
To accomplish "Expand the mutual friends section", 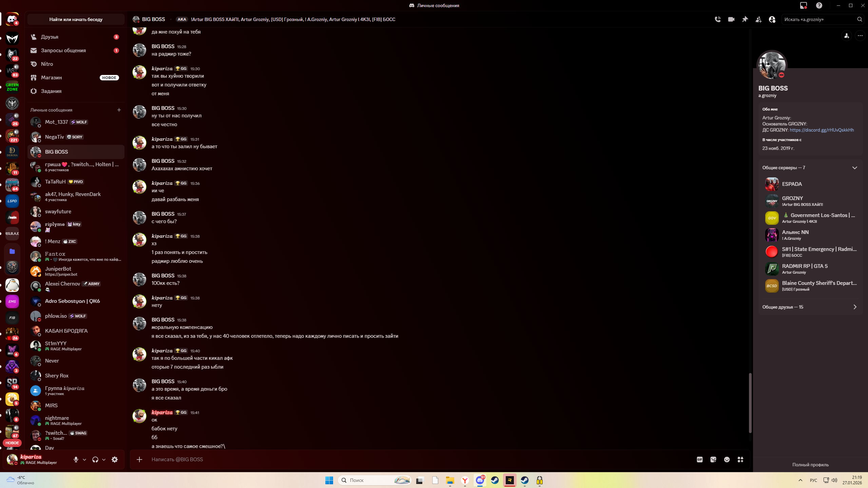I will (x=854, y=307).
